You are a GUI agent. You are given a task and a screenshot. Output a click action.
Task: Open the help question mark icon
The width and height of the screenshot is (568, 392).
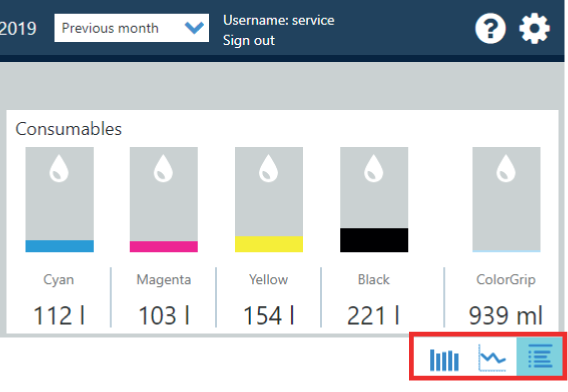(x=490, y=29)
